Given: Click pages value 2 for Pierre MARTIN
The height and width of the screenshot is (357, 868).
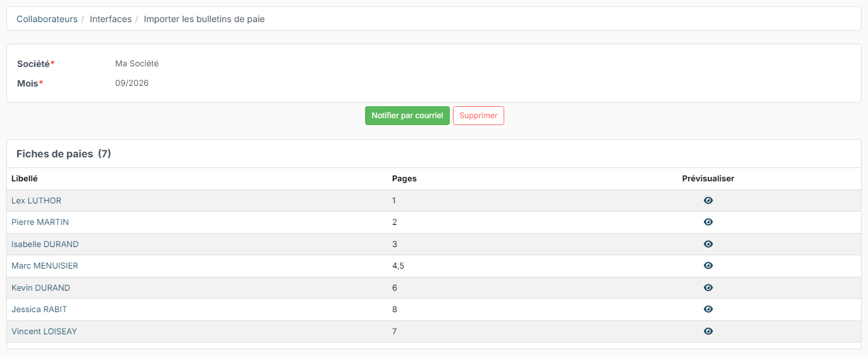Looking at the screenshot, I should (x=395, y=222).
